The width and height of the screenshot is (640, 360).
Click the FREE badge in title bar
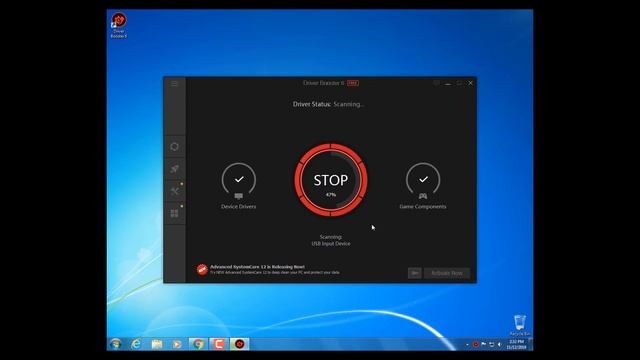(x=353, y=83)
